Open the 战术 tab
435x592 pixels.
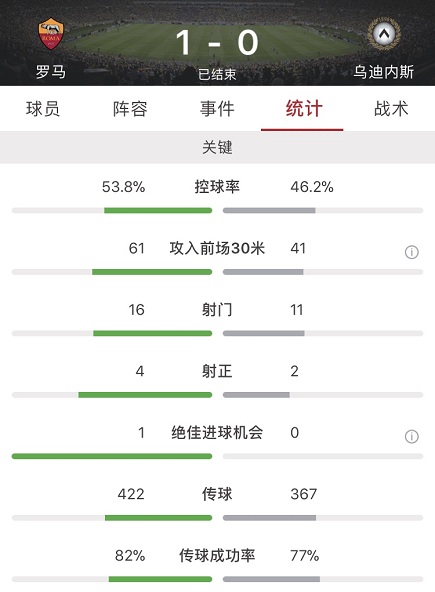(x=391, y=109)
